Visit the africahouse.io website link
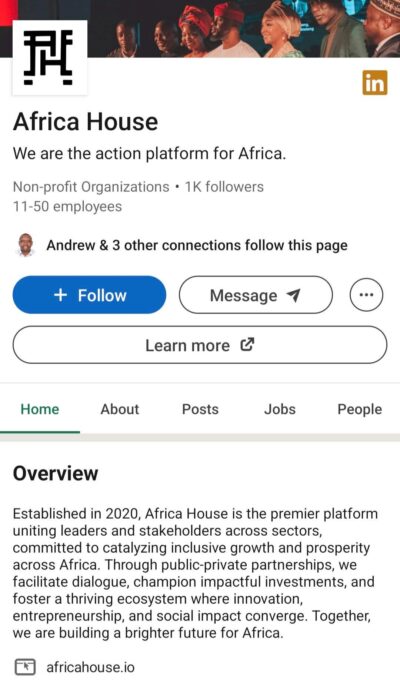 click(x=91, y=667)
